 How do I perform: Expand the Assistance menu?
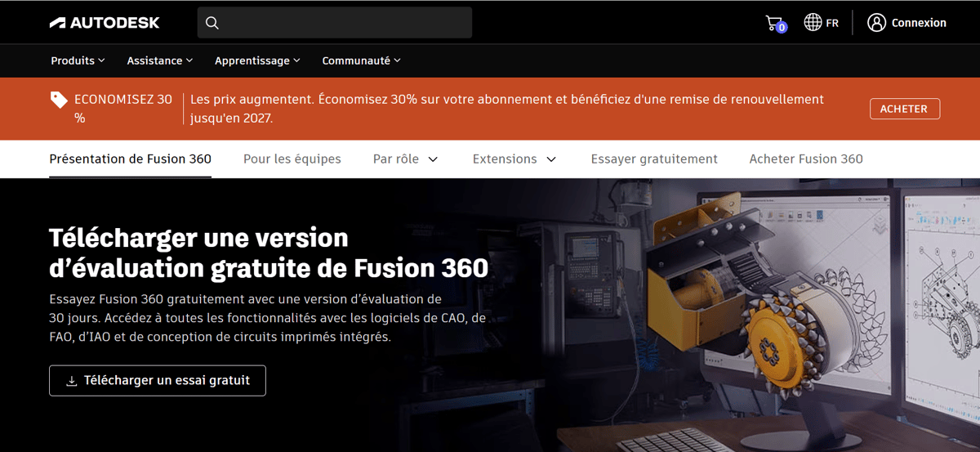point(160,60)
